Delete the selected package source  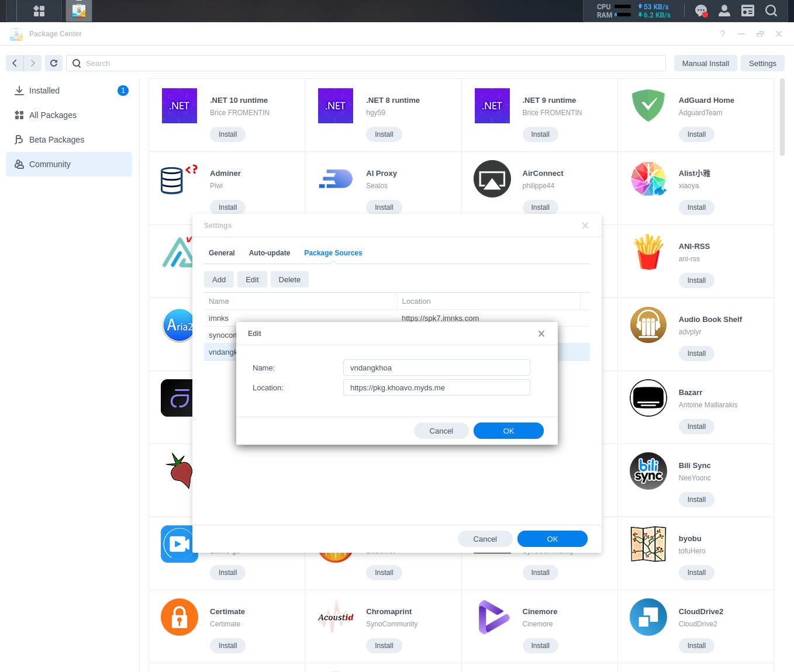click(289, 279)
